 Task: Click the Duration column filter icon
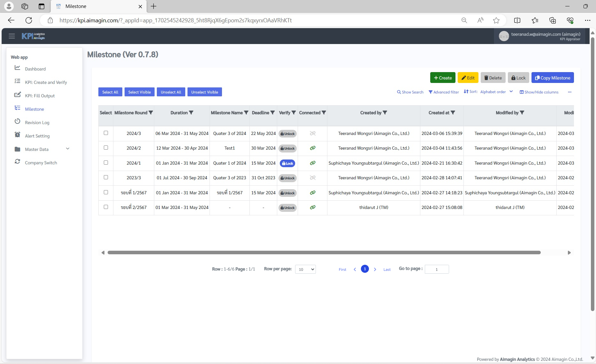191,113
